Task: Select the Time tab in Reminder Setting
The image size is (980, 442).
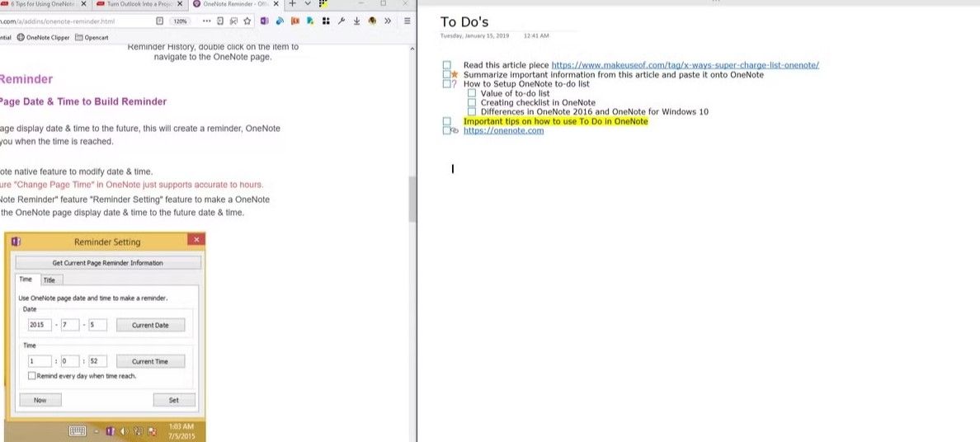Action: click(26, 280)
